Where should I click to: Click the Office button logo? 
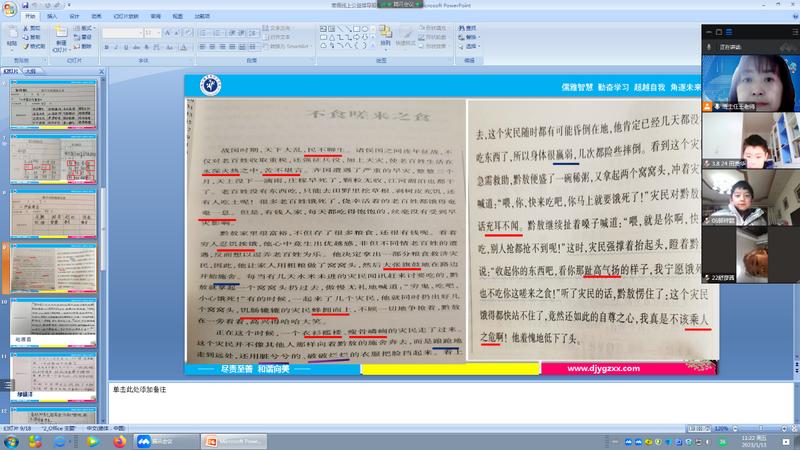(x=9, y=9)
